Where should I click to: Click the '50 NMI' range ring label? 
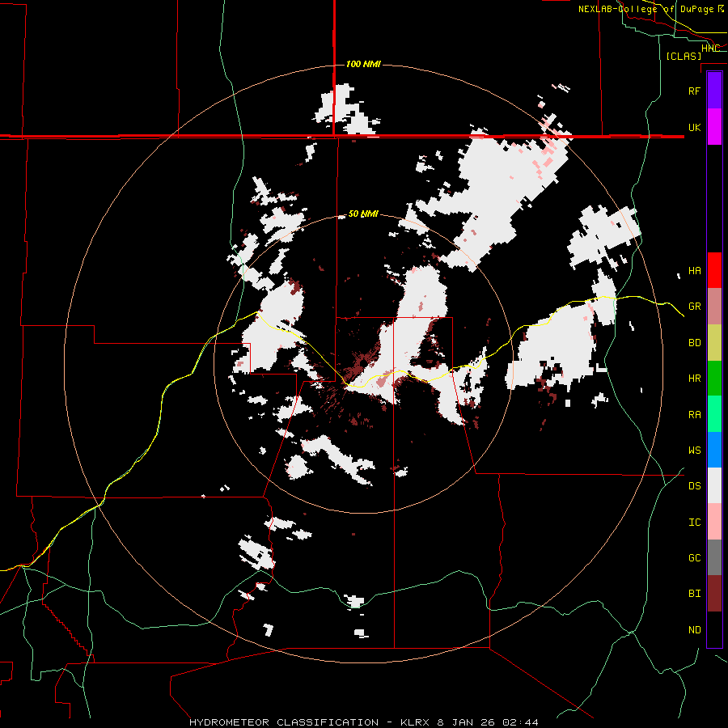tap(363, 214)
